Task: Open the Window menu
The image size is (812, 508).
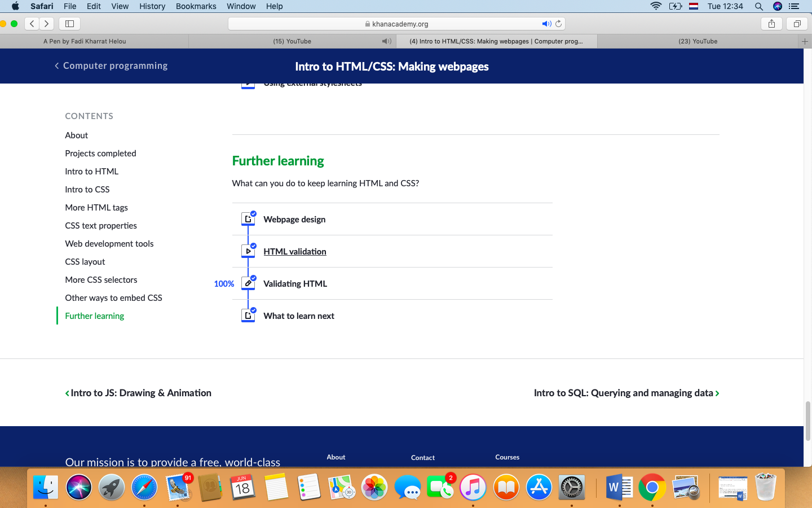Action: click(x=241, y=6)
